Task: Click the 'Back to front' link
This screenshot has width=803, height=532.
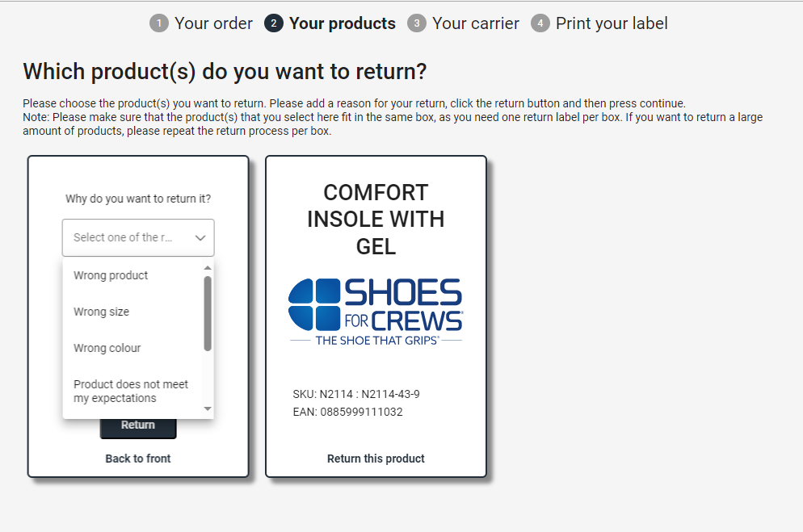Action: click(138, 459)
